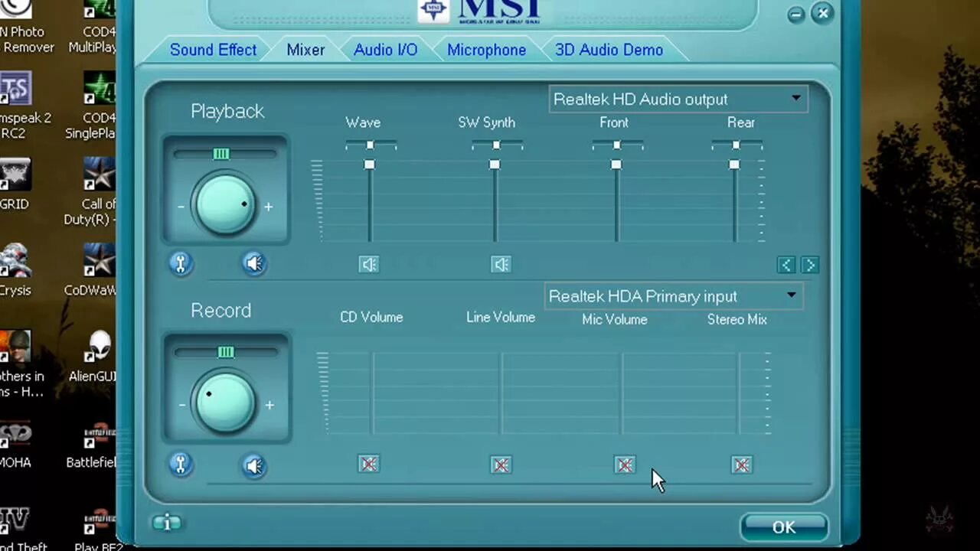Screen dimensions: 980x551
Task: Toggle the Mic Volume record mute
Action: pyautogui.click(x=625, y=465)
